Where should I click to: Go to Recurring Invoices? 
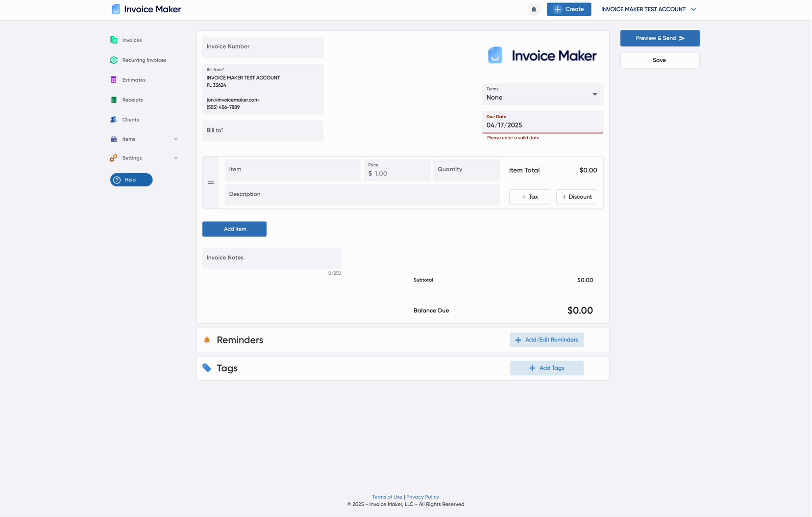(144, 60)
